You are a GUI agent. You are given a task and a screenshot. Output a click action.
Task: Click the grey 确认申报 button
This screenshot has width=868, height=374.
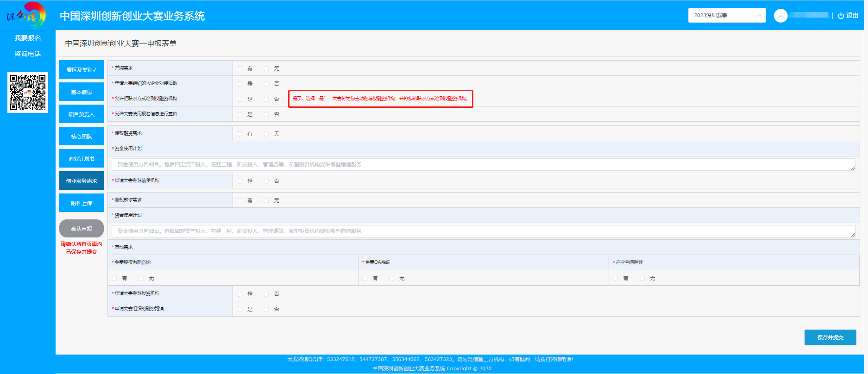82,229
